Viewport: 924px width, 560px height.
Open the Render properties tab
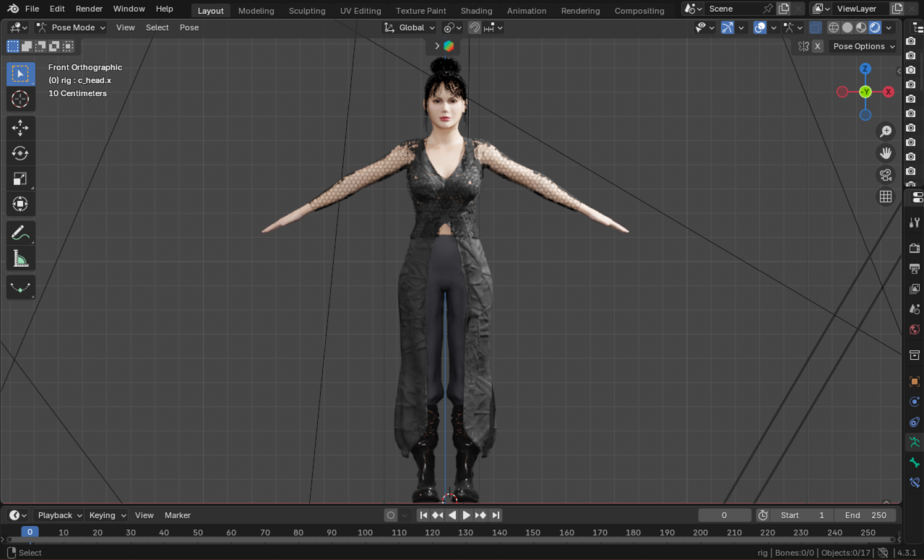(x=915, y=248)
